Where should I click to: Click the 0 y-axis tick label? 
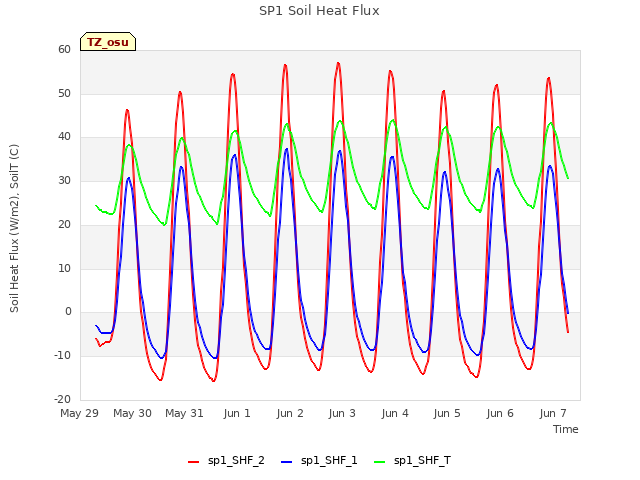pos(68,312)
